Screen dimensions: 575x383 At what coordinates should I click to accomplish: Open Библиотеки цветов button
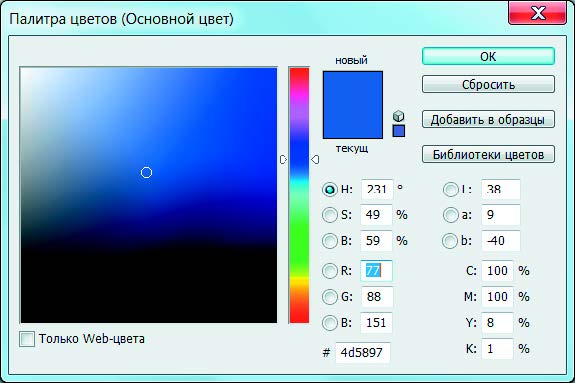point(488,154)
